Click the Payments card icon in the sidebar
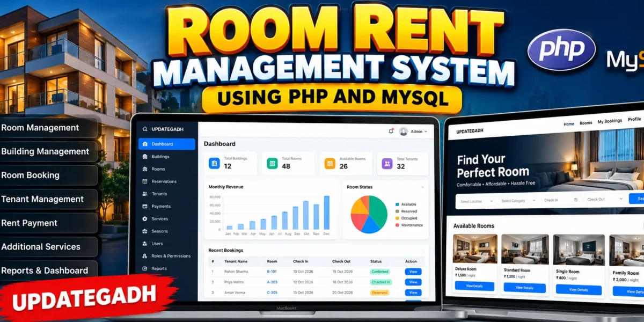 click(x=145, y=206)
